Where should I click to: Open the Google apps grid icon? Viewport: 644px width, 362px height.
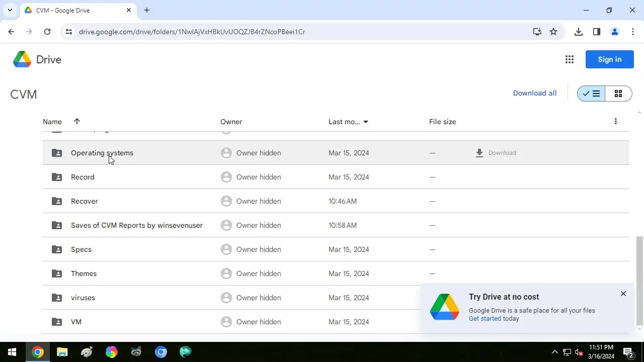[570, 59]
